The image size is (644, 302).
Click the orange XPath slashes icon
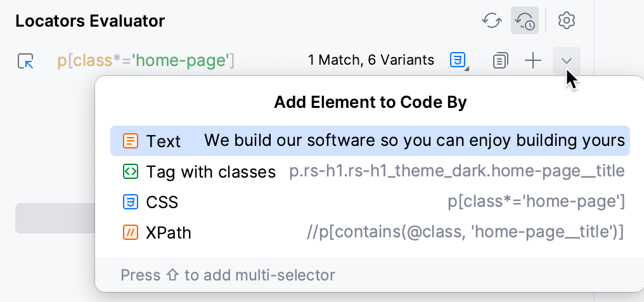pos(131,233)
